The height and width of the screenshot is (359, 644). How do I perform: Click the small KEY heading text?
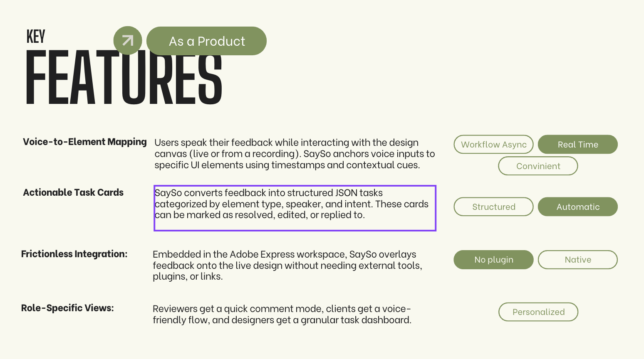point(36,37)
